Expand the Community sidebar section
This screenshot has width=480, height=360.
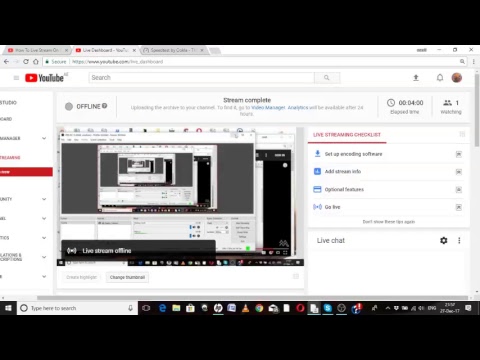coord(44,199)
